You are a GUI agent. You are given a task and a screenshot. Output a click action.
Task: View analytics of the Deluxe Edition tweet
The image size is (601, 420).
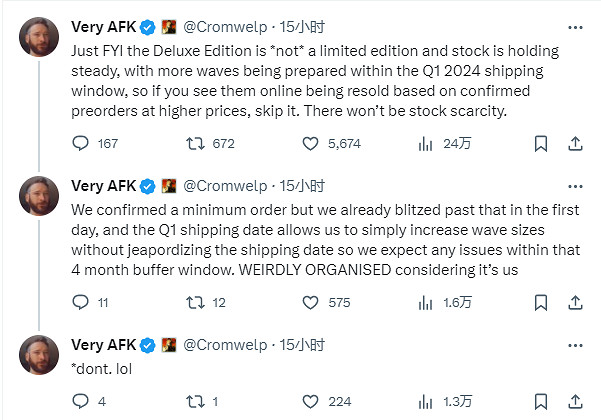(424, 144)
